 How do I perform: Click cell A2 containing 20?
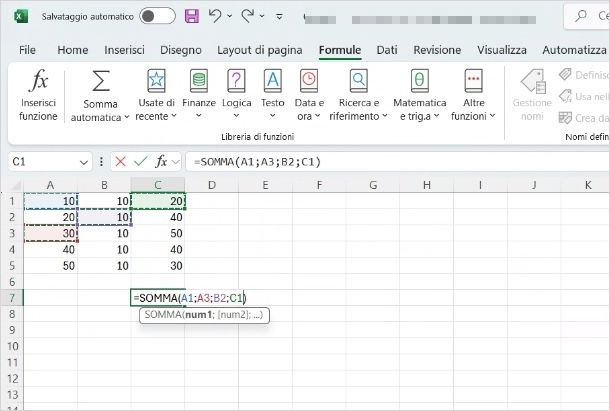(51, 217)
